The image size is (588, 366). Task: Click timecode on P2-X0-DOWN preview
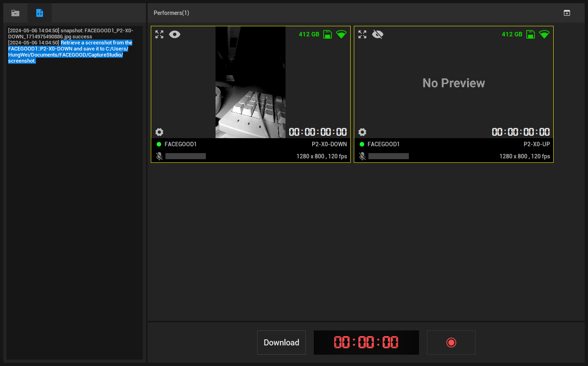tap(318, 132)
